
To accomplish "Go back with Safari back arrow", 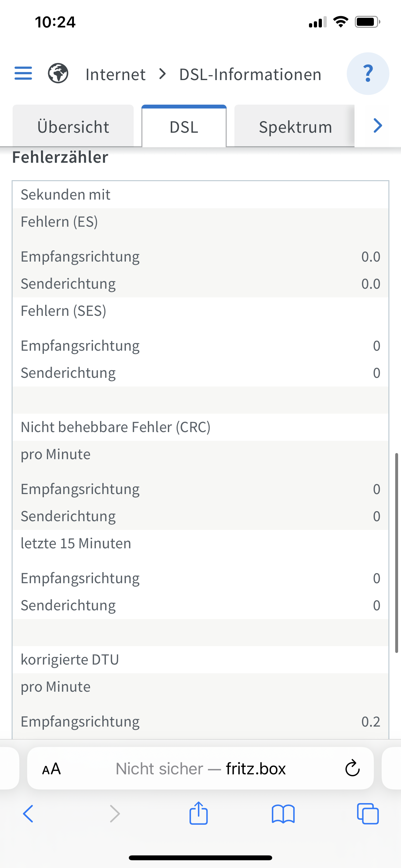I will pyautogui.click(x=28, y=814).
